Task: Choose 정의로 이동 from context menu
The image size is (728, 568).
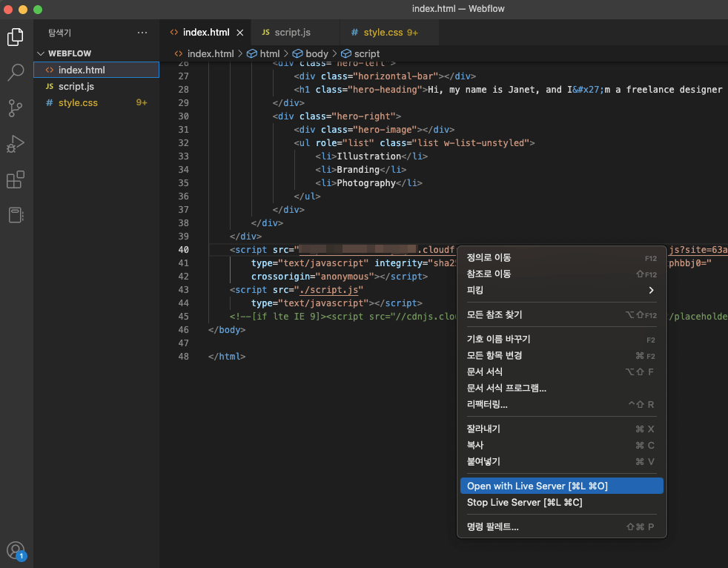Action: click(562, 258)
